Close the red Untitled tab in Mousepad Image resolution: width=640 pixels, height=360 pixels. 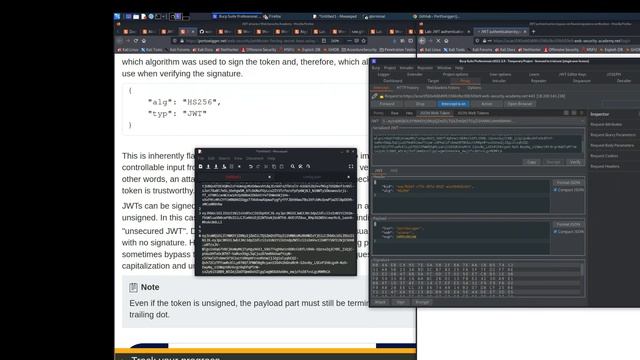point(269,177)
